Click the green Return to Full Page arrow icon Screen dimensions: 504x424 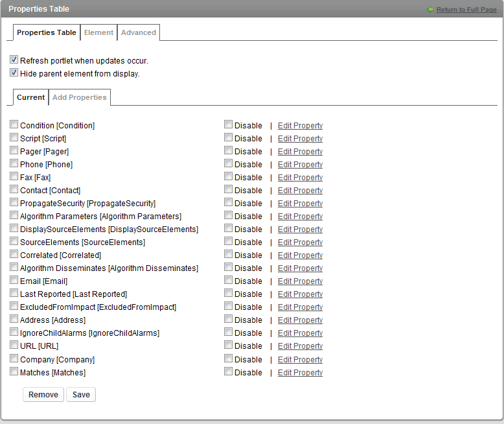(430, 10)
